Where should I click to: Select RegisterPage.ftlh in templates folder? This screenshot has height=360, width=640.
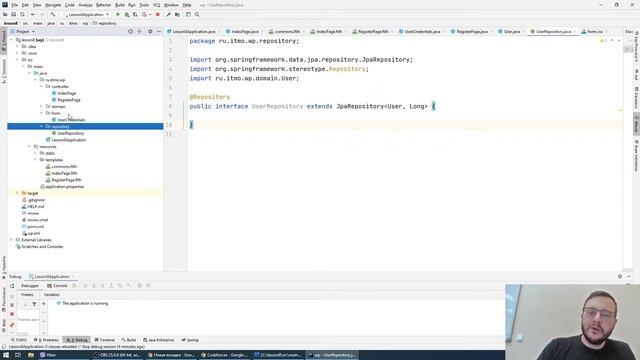(66, 180)
